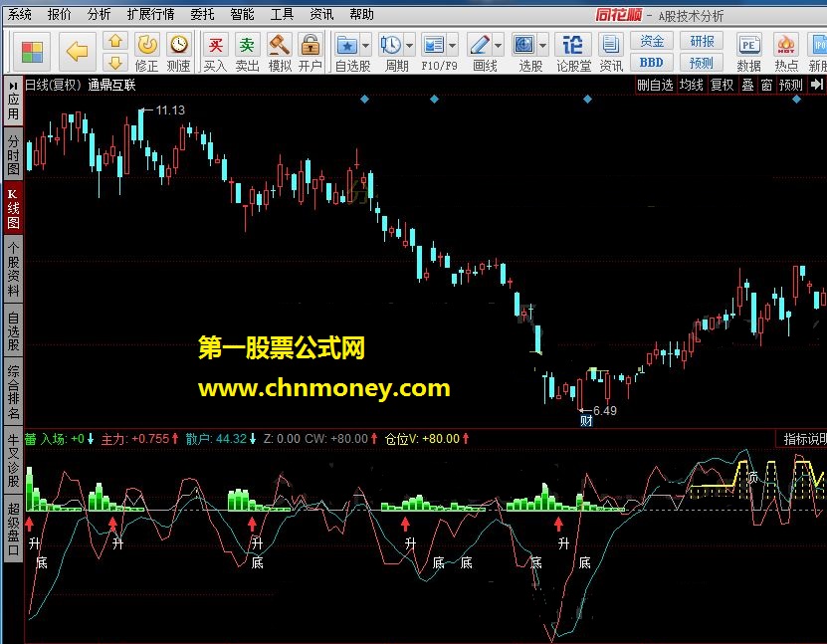Open the 资讯 menu in the menu bar
827x644 pixels.
point(321,14)
